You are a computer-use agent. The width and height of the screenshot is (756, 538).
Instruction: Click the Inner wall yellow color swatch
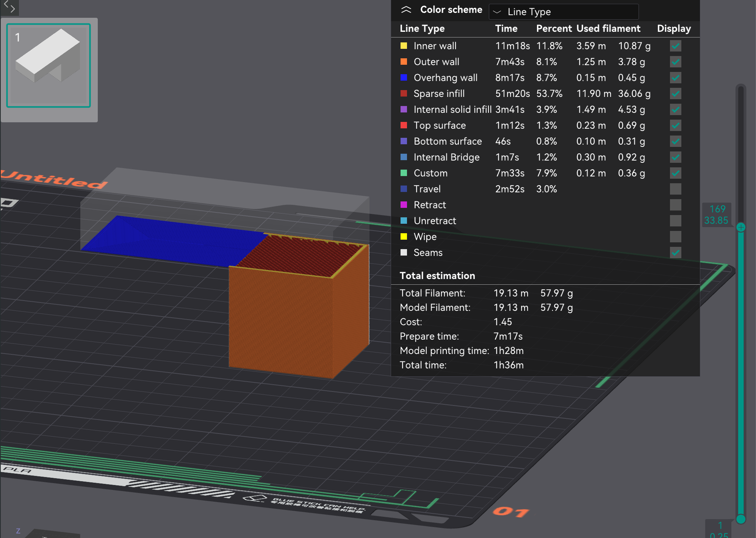404,46
